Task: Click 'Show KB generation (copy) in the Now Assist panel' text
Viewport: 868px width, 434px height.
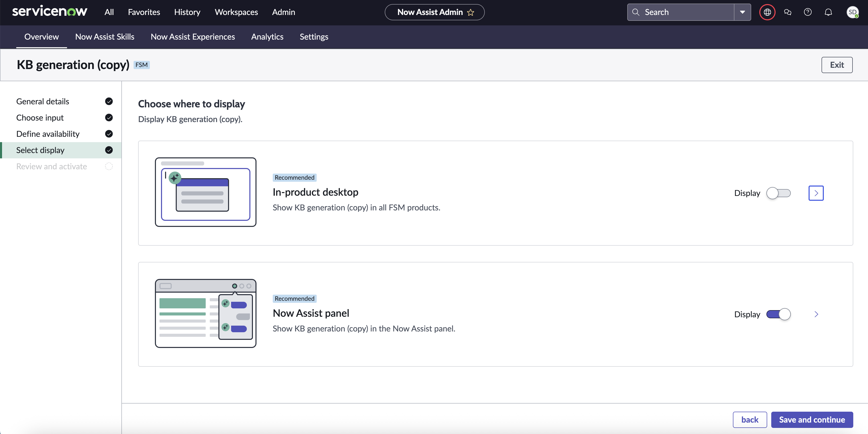Action: click(x=364, y=328)
